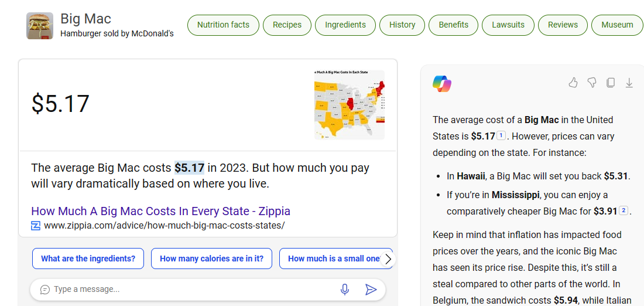Open the Big Mac state cost map image
Screen dimensions: 644x306
[x=349, y=104]
